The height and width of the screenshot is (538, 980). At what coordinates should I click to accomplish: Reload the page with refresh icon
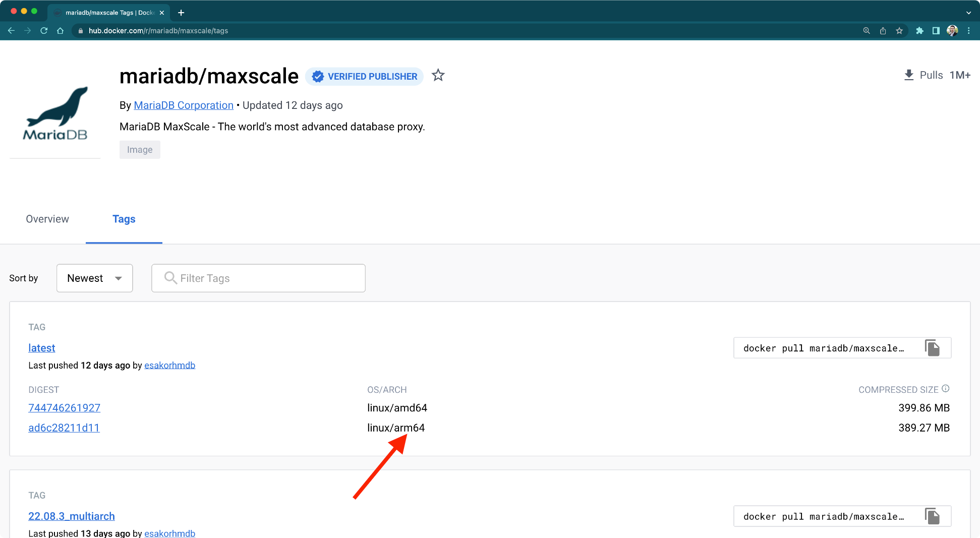pos(44,31)
